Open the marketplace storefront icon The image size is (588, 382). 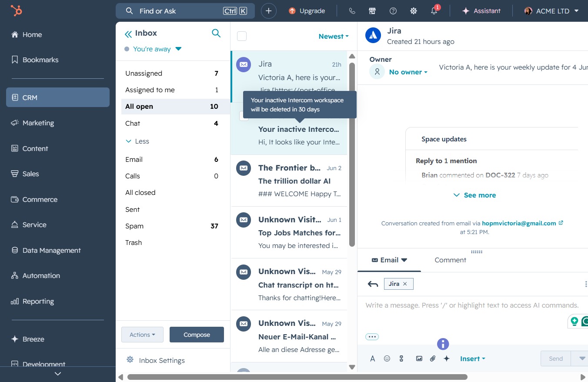pyautogui.click(x=372, y=11)
